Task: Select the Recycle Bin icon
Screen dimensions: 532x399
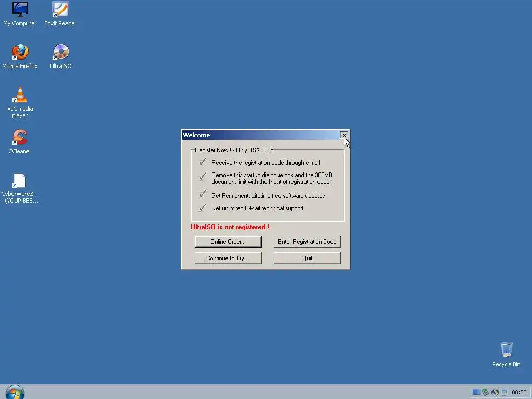Action: (x=506, y=354)
